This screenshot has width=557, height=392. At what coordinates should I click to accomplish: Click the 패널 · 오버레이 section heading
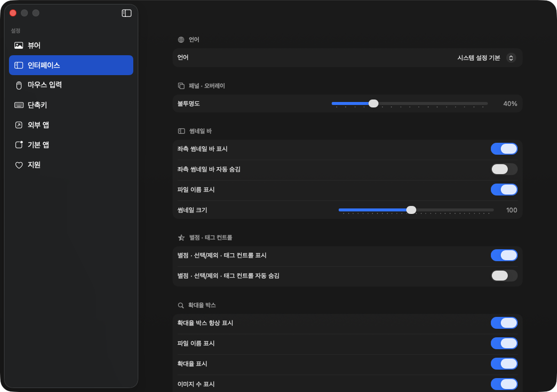point(207,86)
